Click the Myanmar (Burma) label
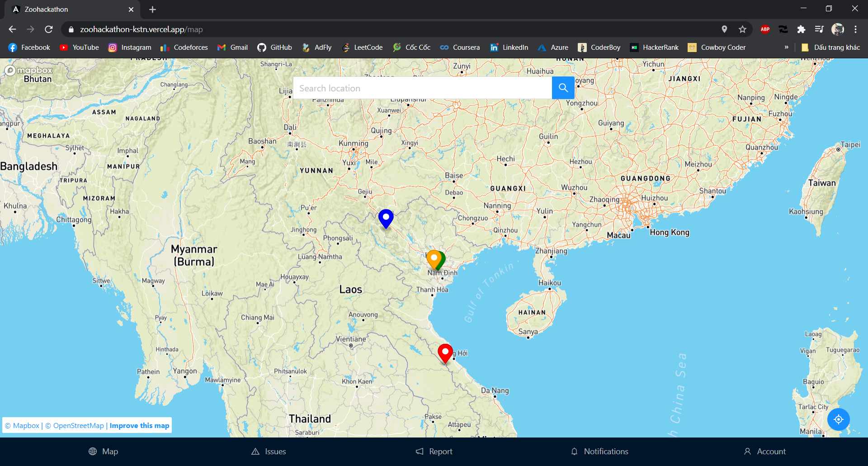This screenshot has height=466, width=868. coord(194,255)
